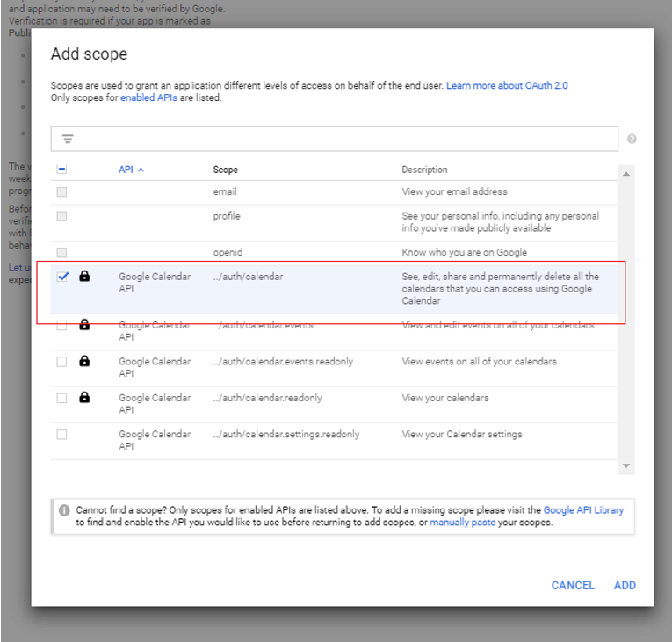Open the Google API Library link
Screen dimensions: 672x642
[x=583, y=510]
